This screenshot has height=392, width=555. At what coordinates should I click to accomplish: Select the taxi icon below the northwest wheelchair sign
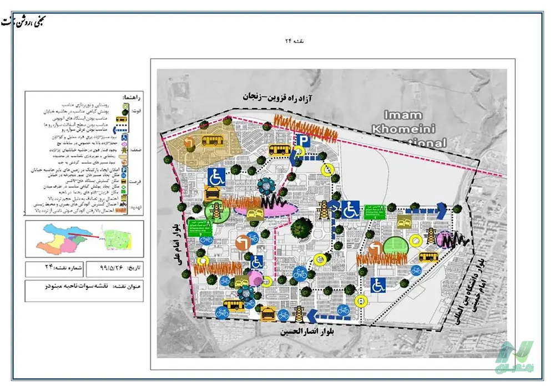(x=214, y=195)
